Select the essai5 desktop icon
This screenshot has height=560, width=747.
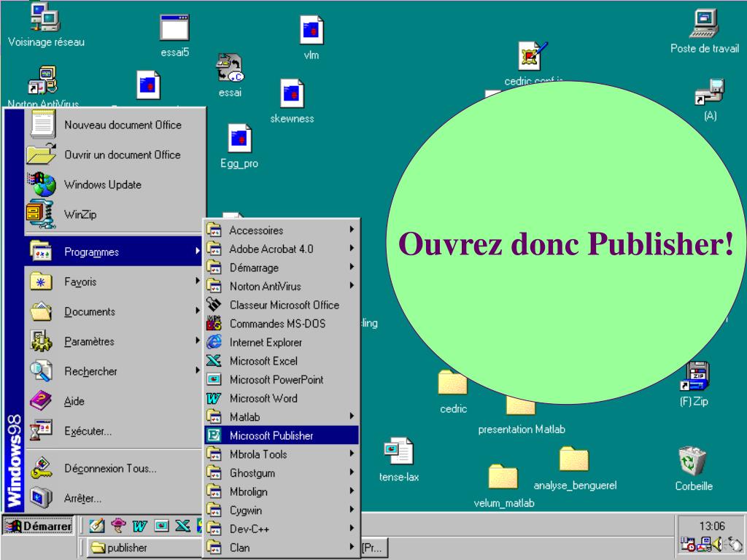tap(175, 36)
